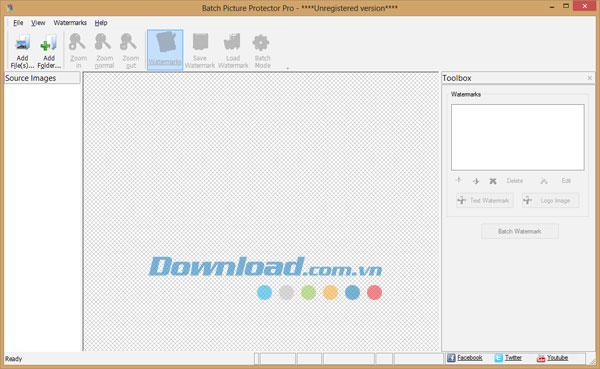Viewport: 600px width, 369px height.
Task: Click the Zoom normal magnifier icon
Action: coord(103,42)
